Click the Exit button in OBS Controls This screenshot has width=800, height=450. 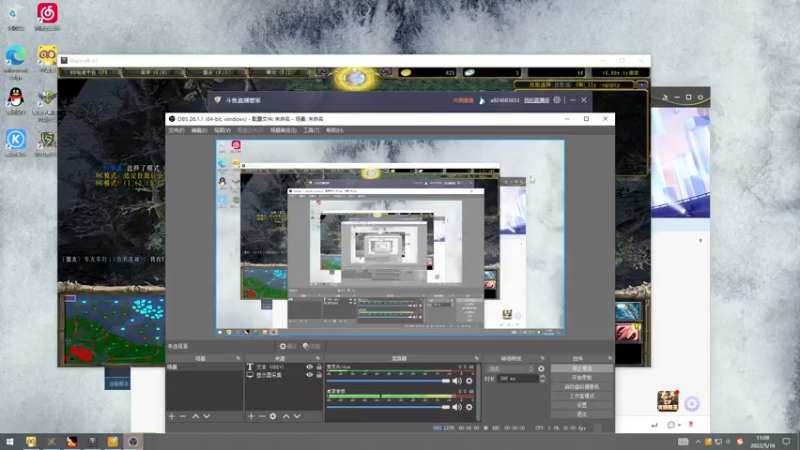(x=582, y=414)
